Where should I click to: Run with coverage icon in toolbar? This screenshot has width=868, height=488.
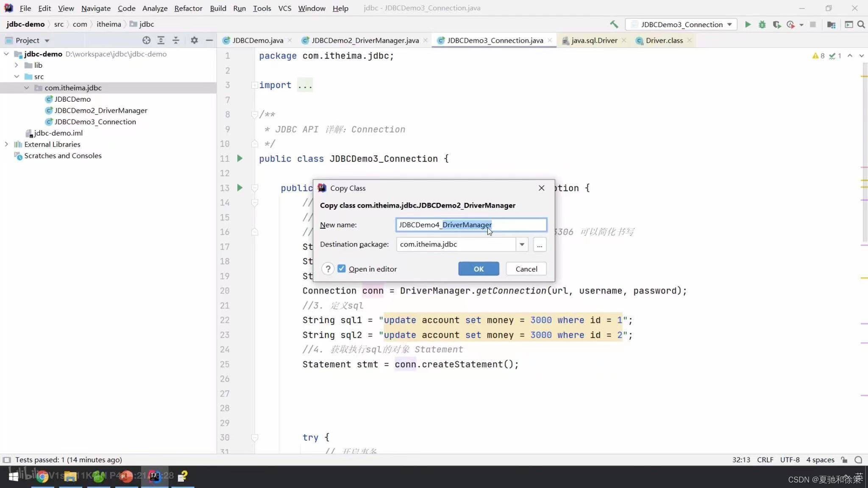pos(776,25)
